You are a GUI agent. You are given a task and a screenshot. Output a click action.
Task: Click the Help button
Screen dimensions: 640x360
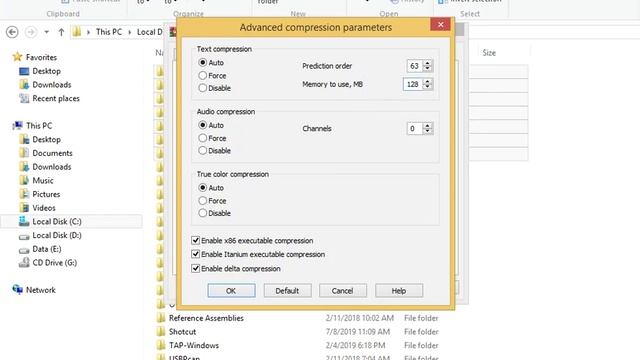[x=399, y=291]
